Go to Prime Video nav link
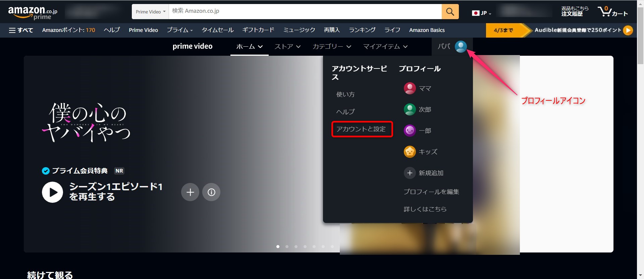644x279 pixels. click(x=143, y=30)
